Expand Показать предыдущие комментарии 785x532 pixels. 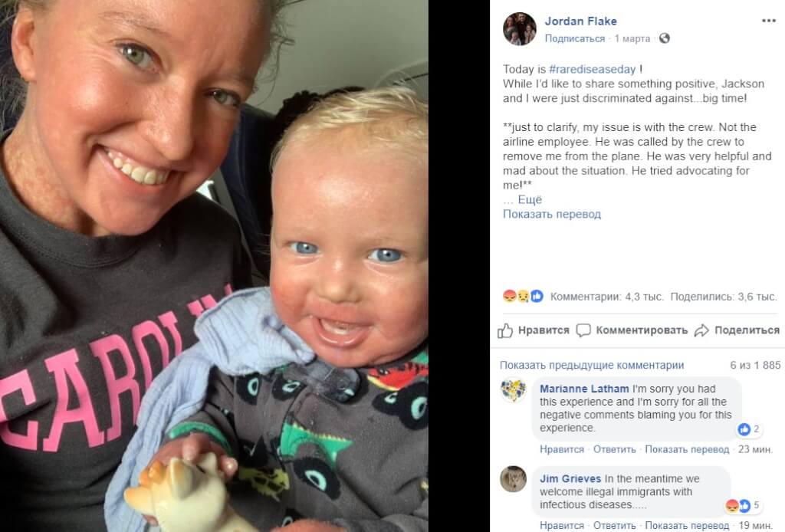pos(592,366)
